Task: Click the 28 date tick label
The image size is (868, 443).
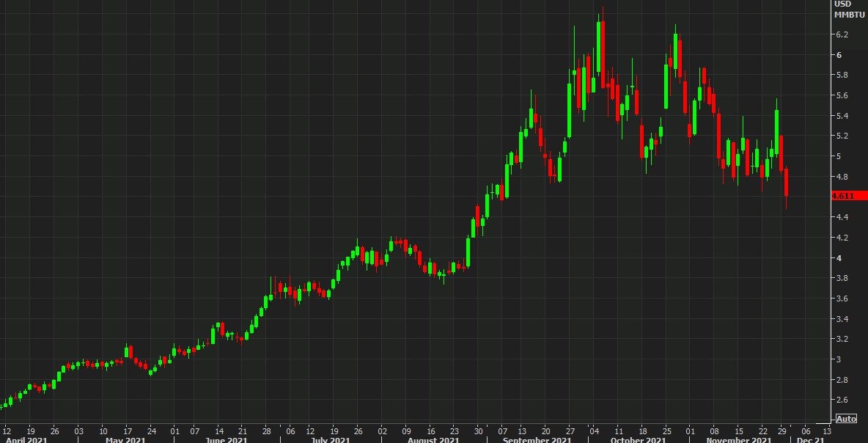Action: (x=267, y=431)
